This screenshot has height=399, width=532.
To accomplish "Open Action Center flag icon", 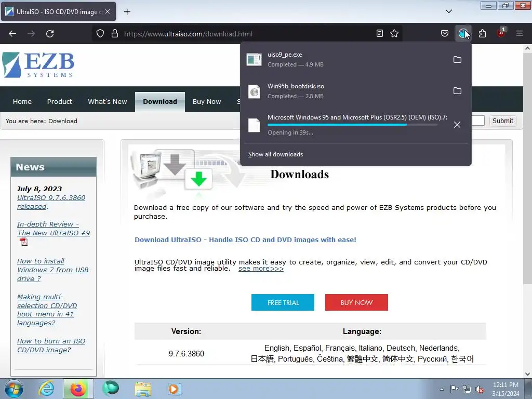I will (454, 389).
